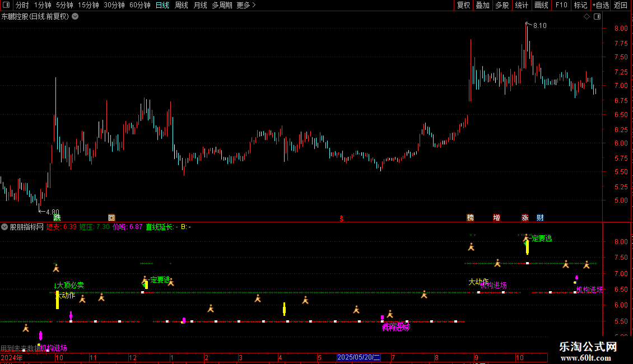Switch to 日线 daily chart

tap(162, 5)
